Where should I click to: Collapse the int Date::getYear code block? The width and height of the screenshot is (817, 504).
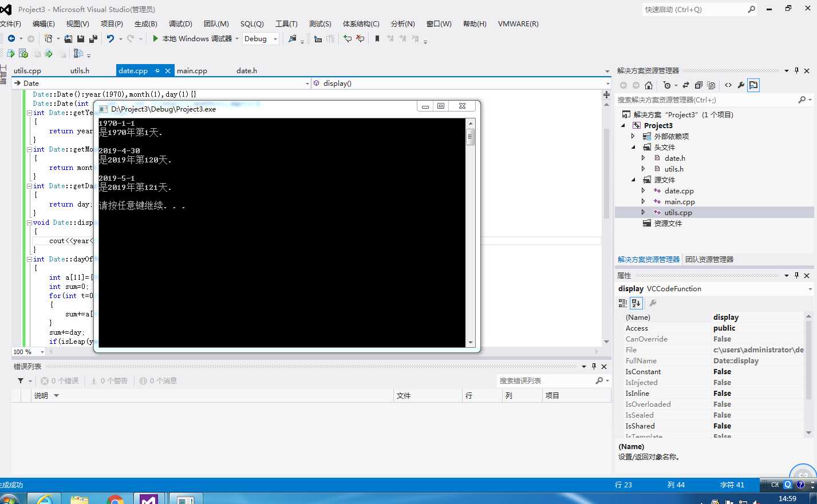point(29,113)
